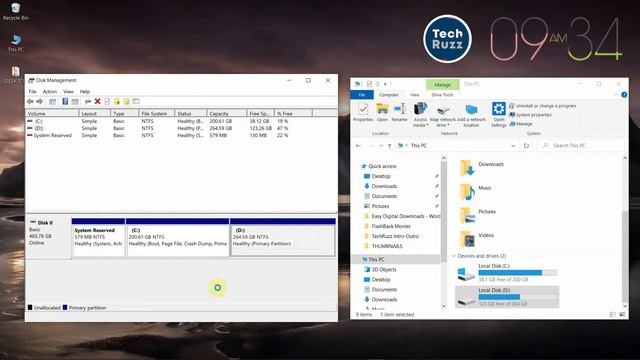Click Unallocated black legend swatch
The width and height of the screenshot is (640, 360).
[30, 307]
